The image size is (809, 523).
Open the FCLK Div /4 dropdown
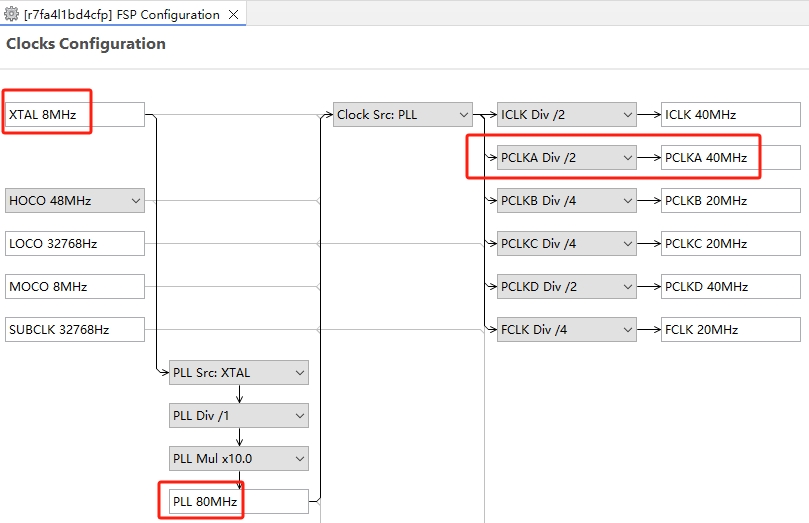tap(567, 330)
